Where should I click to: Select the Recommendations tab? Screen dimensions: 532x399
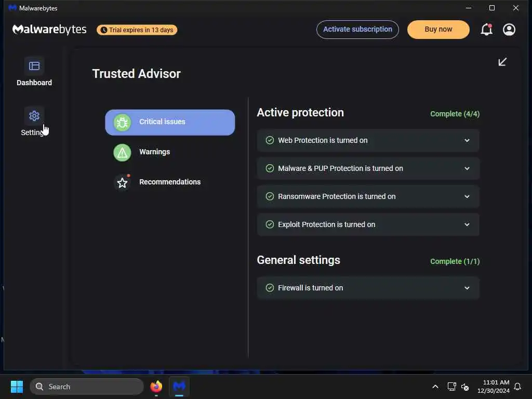[170, 182]
